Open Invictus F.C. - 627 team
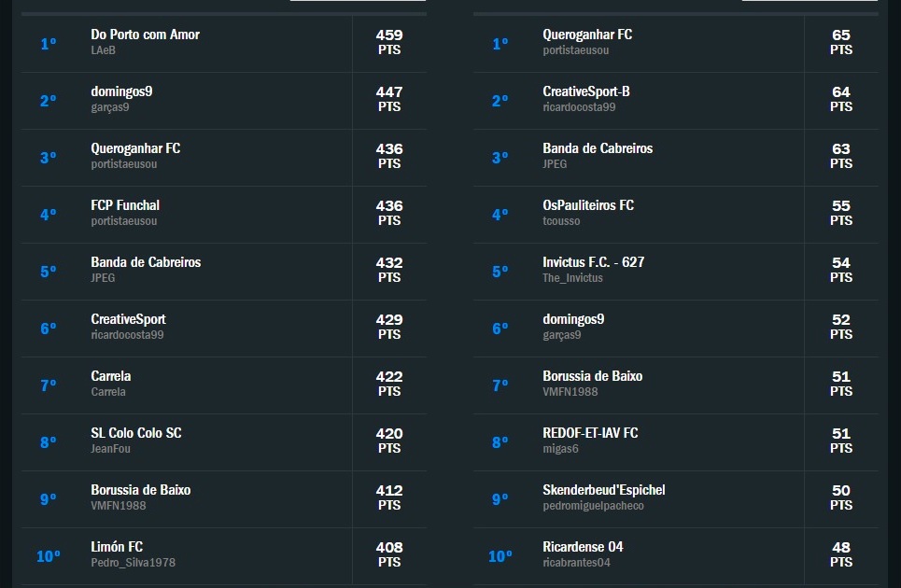The image size is (901, 588). tap(676, 271)
